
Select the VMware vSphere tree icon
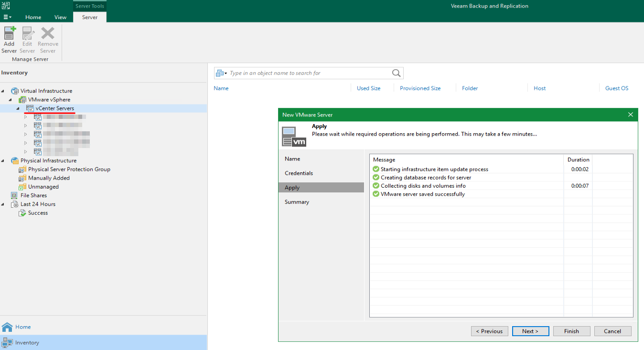tap(22, 100)
